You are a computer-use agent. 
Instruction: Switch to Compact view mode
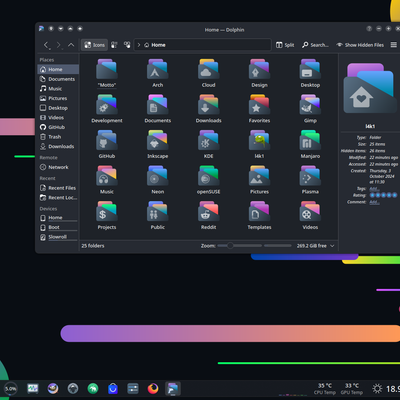[x=114, y=45]
